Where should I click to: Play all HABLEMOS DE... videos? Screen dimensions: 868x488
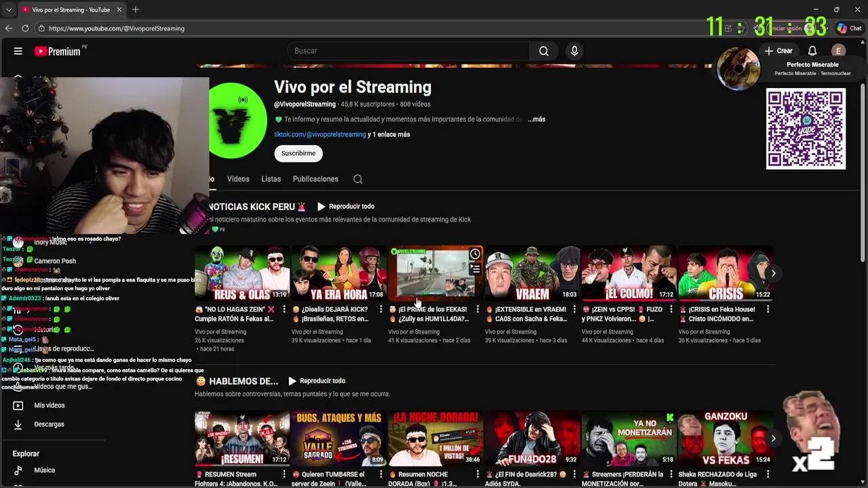pyautogui.click(x=317, y=381)
